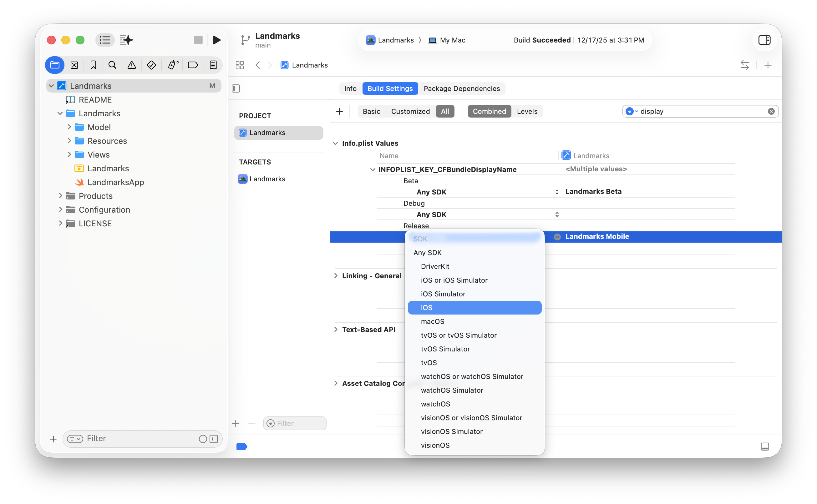
Task: Expand the Products group
Action: (60, 196)
